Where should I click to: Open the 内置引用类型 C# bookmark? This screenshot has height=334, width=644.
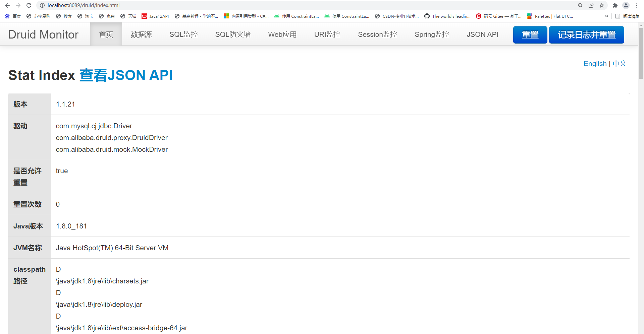(x=246, y=16)
